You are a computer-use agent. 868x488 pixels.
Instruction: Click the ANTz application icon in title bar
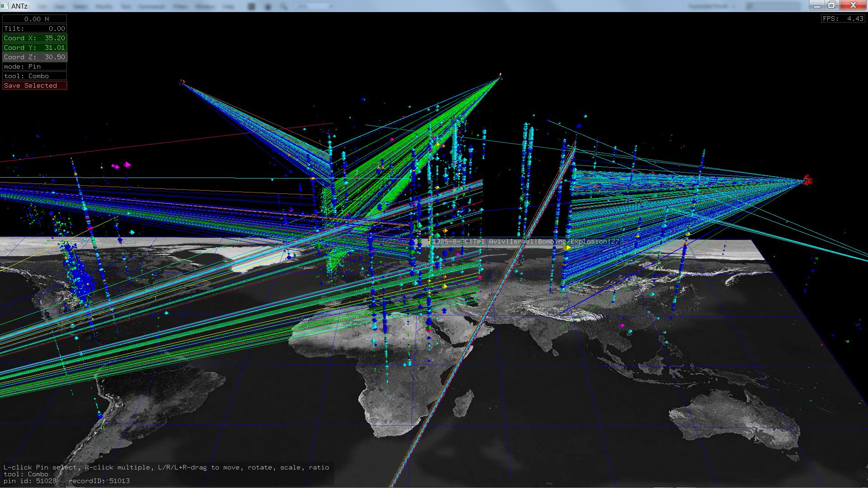[x=5, y=6]
